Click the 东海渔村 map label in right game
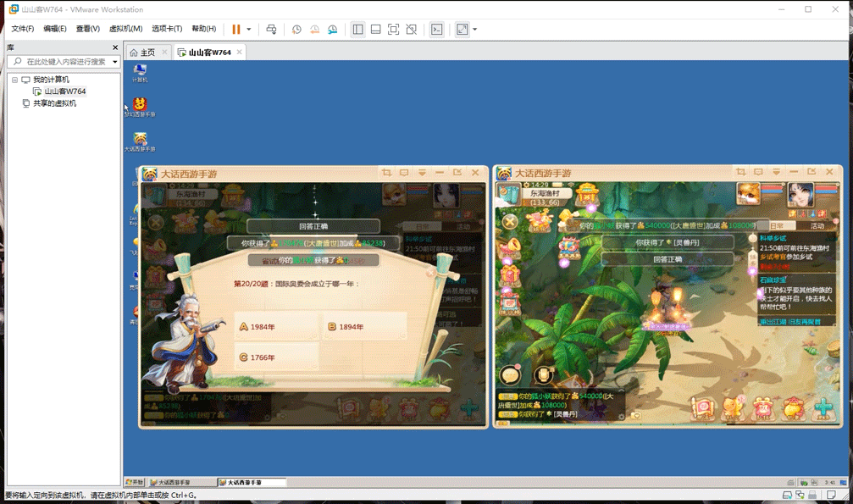 point(545,193)
